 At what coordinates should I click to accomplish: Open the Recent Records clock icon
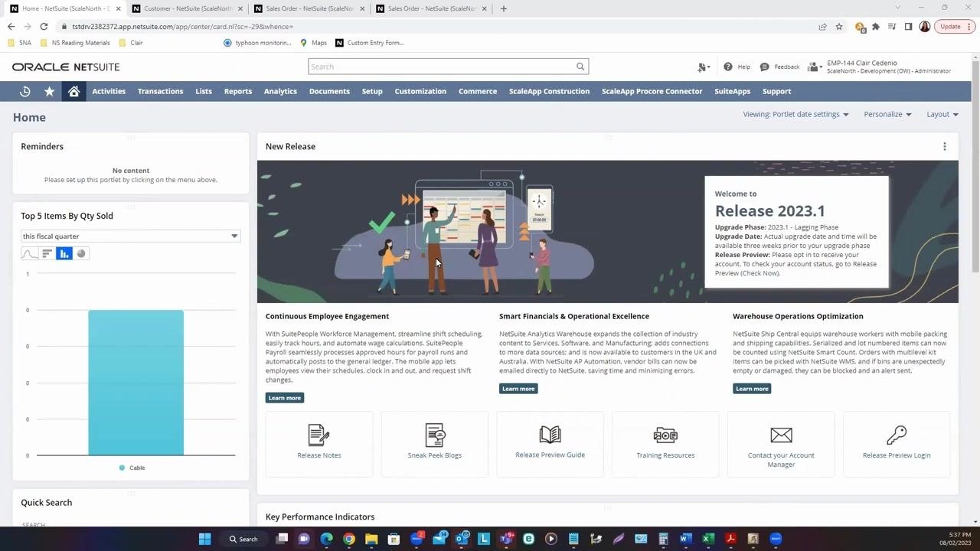click(24, 91)
